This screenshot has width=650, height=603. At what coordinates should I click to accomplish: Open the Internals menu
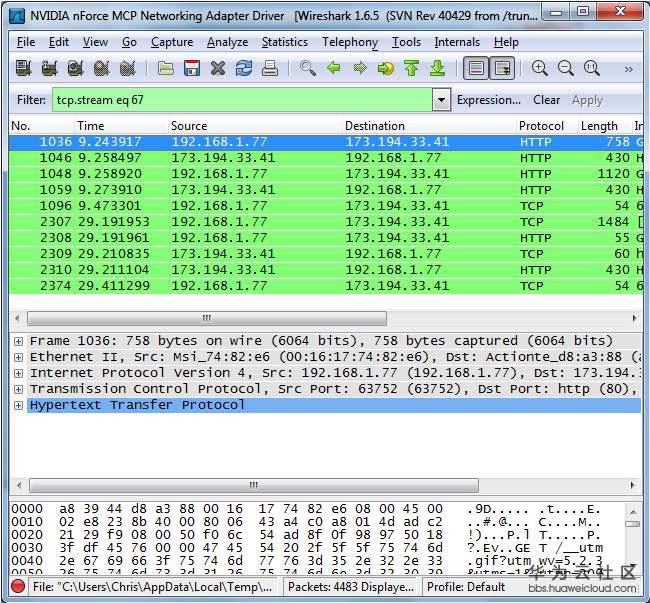tap(457, 42)
